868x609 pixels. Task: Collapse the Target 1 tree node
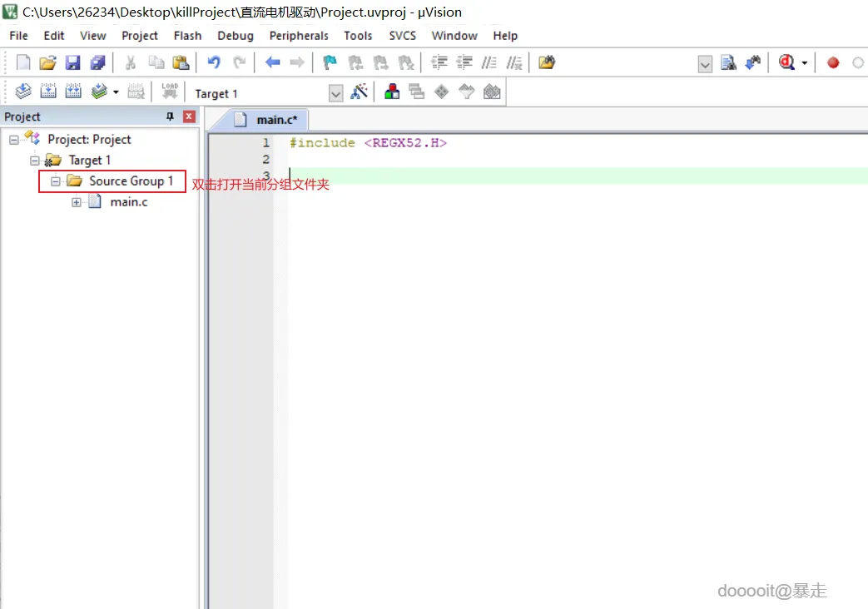(x=35, y=161)
